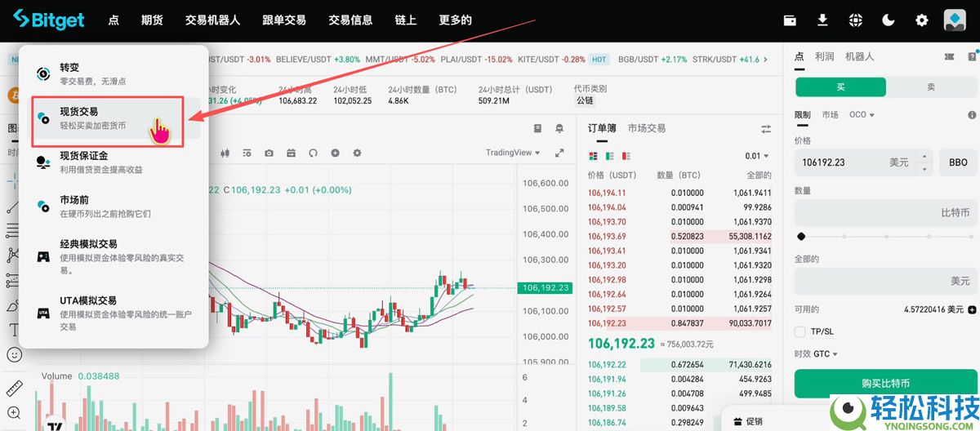
Task: Select the green 买 buy toggle
Action: click(x=840, y=87)
